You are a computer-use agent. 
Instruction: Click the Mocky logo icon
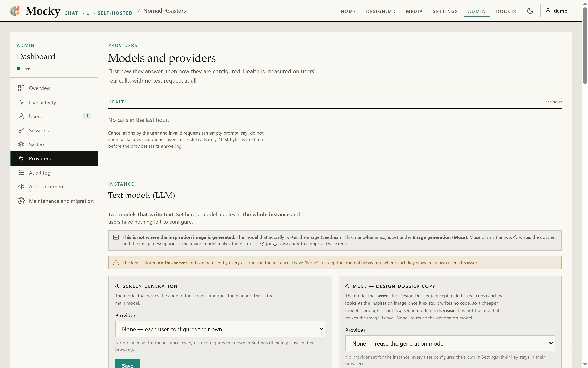[15, 11]
